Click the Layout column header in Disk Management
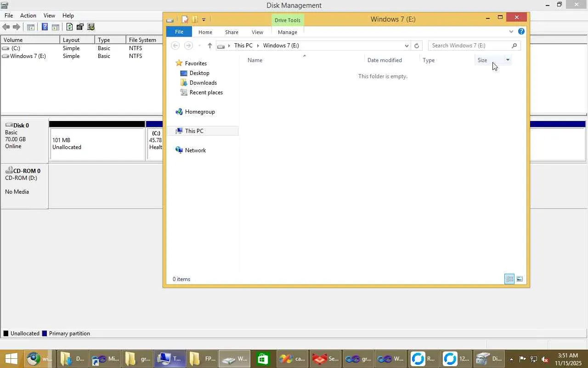 click(77, 40)
